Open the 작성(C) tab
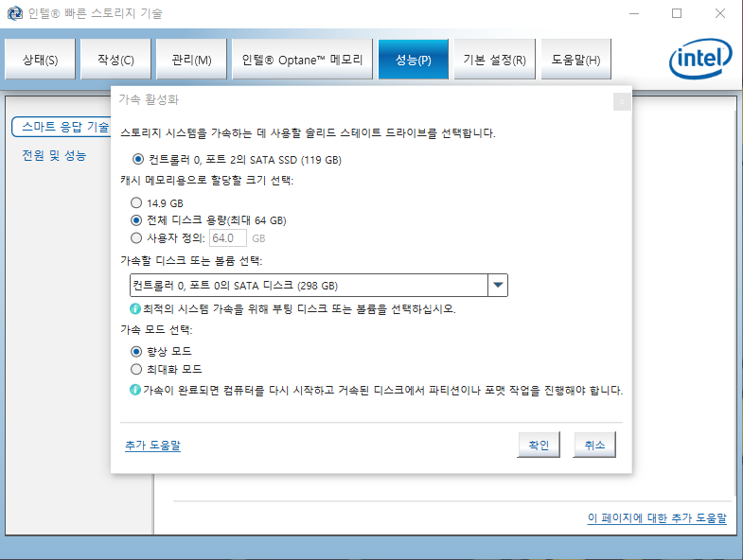 click(115, 60)
